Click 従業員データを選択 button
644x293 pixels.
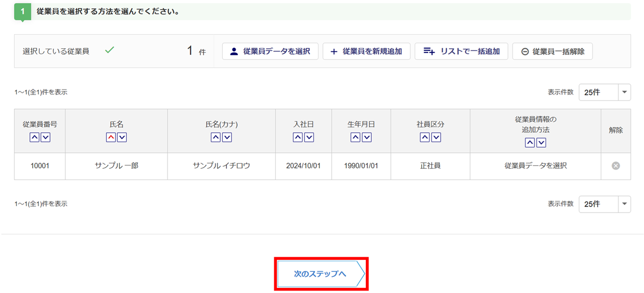[270, 51]
